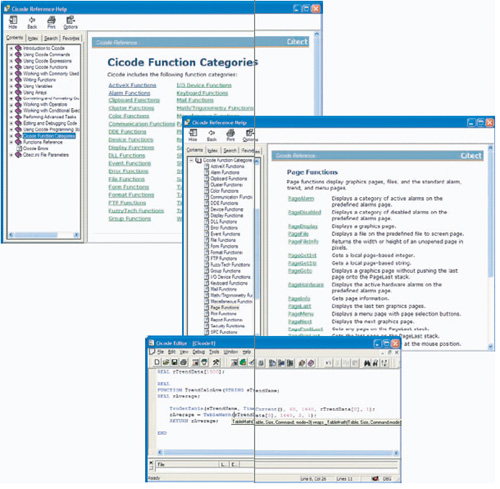The image size is (500, 489).
Task: Expand Editing and Debugging Code node
Action: coord(11,123)
